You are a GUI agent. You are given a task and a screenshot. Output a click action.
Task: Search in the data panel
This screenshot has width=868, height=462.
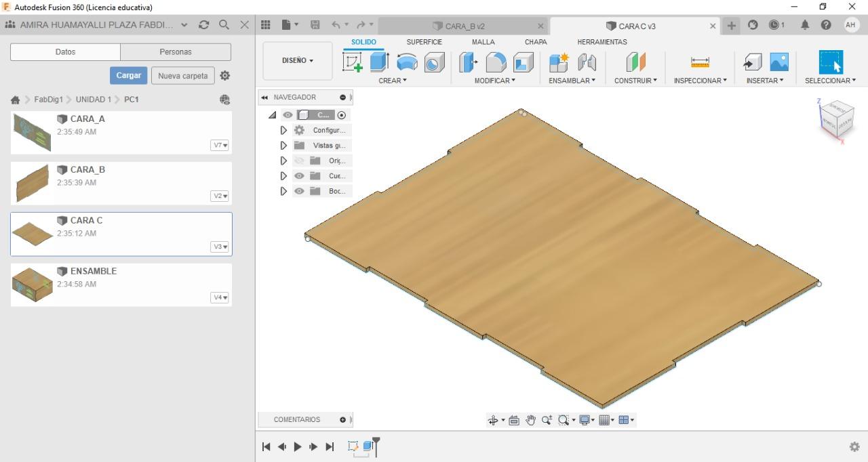click(x=224, y=24)
